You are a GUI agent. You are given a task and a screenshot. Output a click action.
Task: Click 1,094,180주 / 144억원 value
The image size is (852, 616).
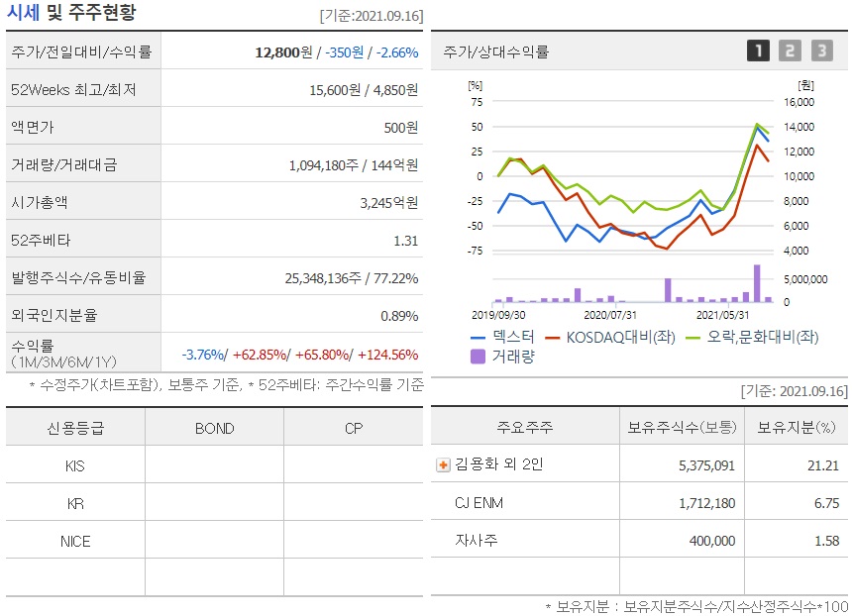point(354,165)
